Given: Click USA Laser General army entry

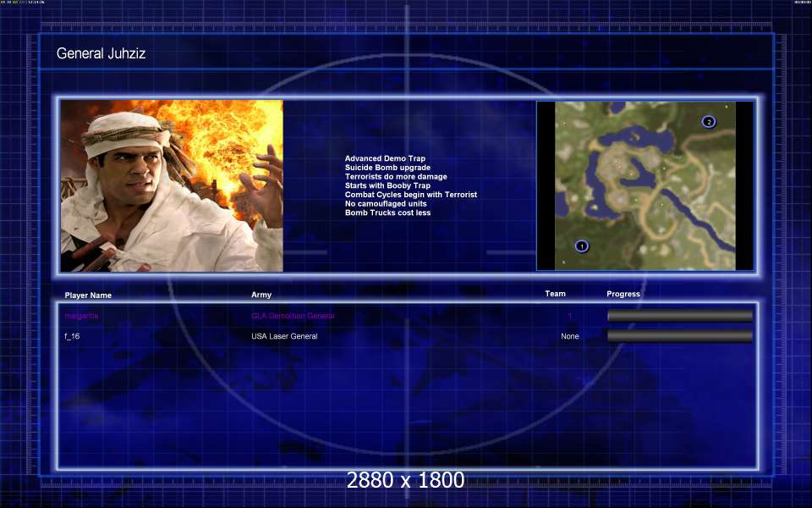Looking at the screenshot, I should click(x=284, y=336).
